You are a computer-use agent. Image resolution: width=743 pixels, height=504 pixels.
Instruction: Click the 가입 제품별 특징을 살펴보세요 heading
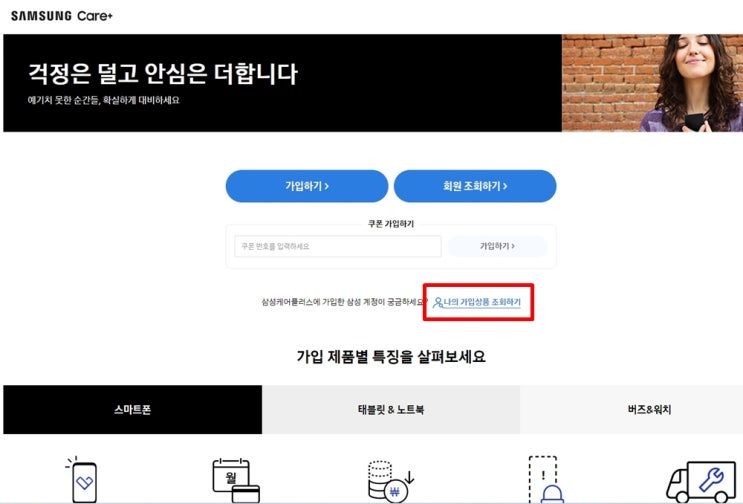pyautogui.click(x=391, y=356)
